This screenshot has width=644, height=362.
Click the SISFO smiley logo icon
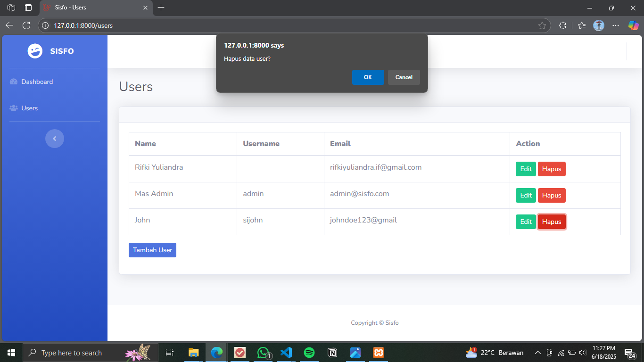coord(35,51)
